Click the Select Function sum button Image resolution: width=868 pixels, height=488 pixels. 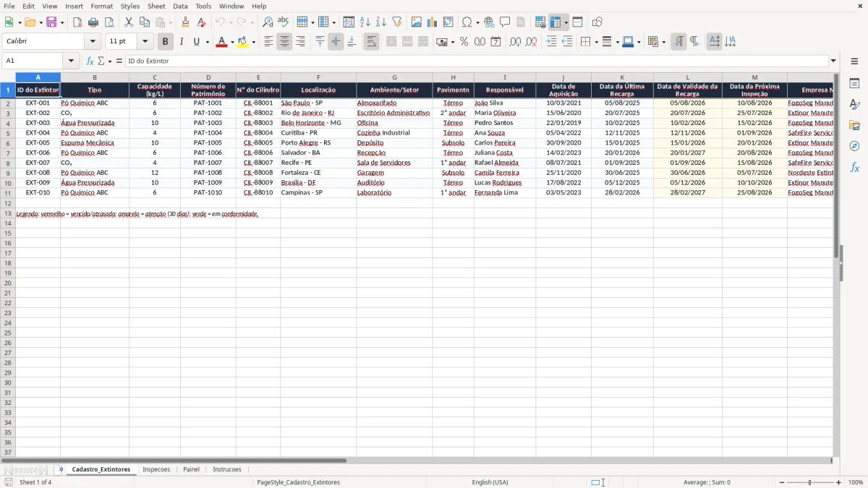101,61
